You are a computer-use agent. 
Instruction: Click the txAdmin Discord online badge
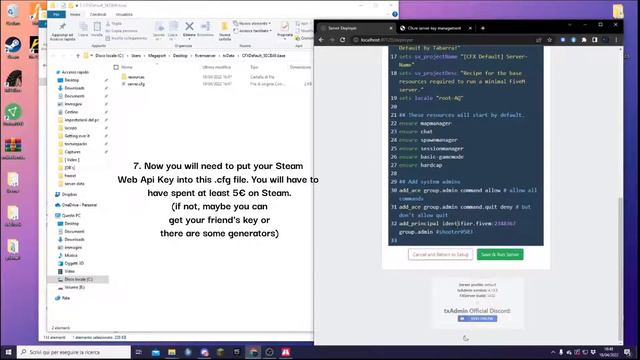[x=477, y=318]
